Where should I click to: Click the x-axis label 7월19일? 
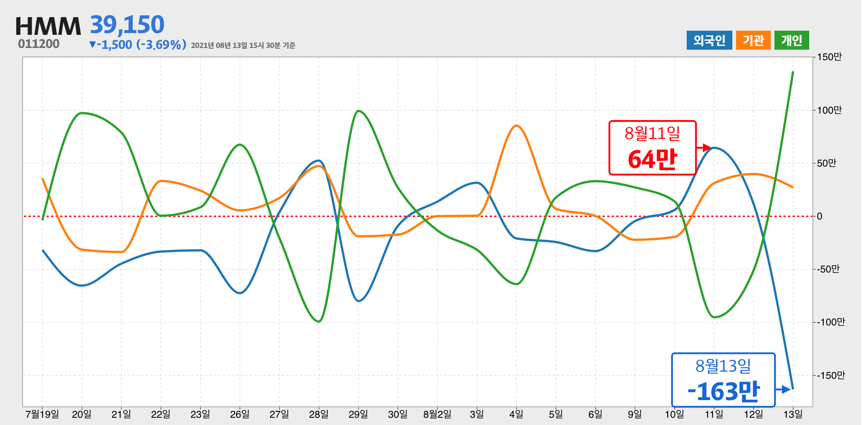pos(42,414)
